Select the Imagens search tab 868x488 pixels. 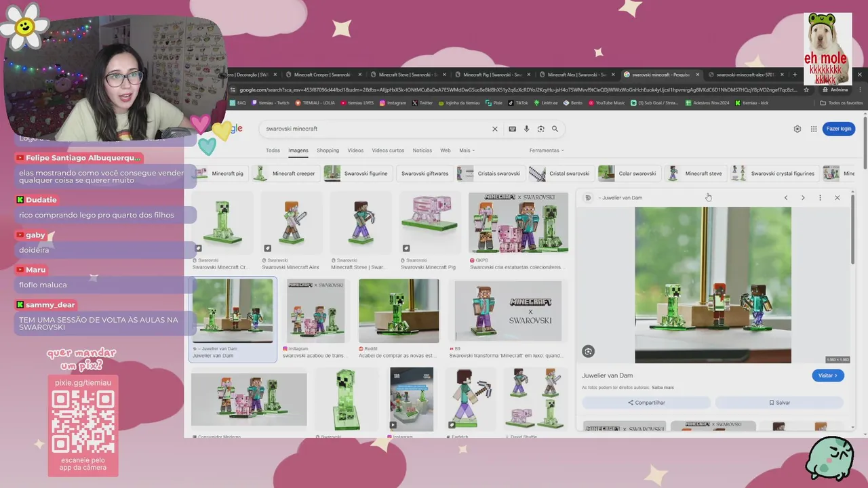(x=298, y=150)
